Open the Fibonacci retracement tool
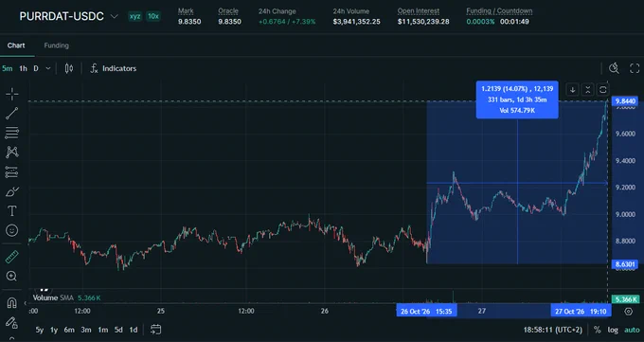The image size is (644, 342). click(x=12, y=133)
